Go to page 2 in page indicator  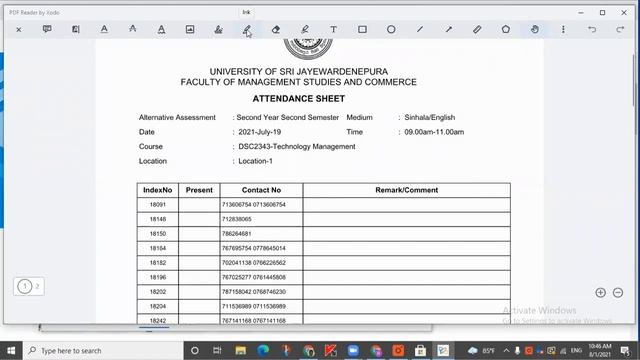point(37,286)
